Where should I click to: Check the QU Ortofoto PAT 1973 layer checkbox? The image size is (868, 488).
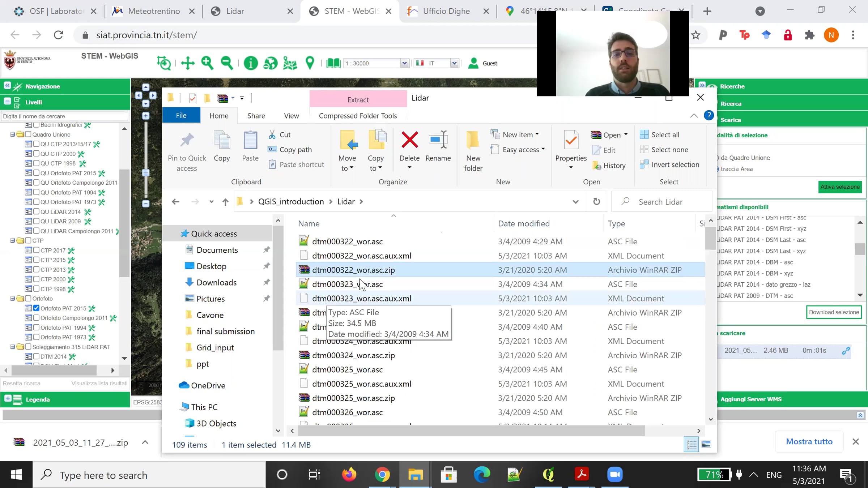tap(36, 202)
